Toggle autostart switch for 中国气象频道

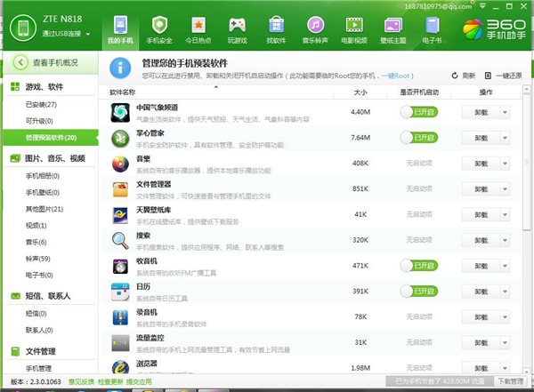pos(419,112)
